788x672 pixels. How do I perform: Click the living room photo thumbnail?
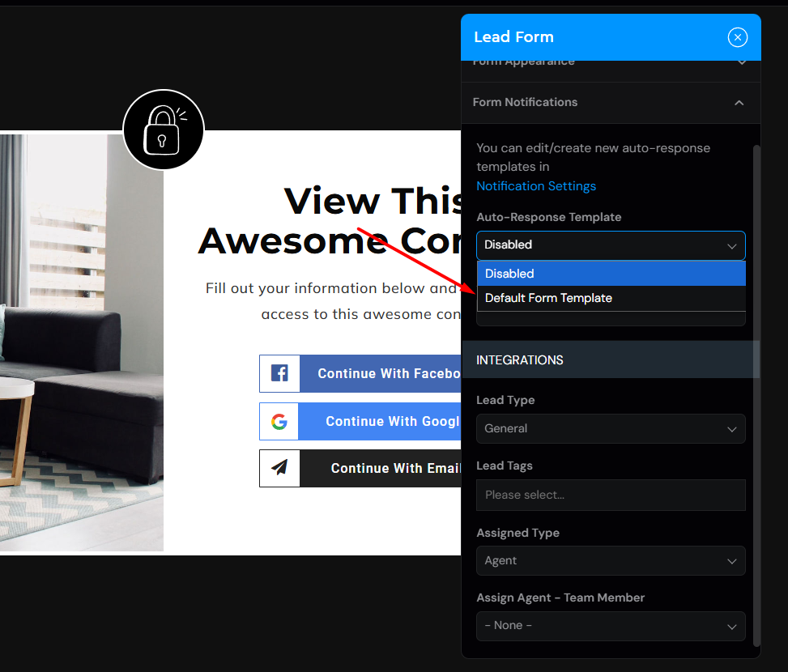pos(82,342)
